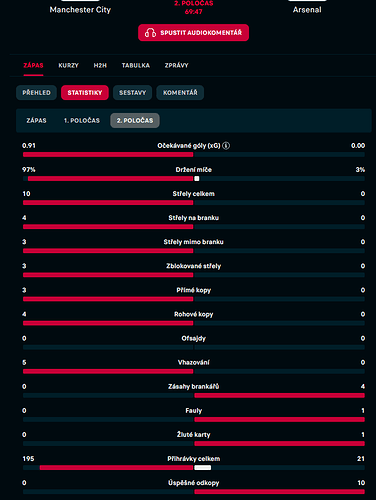Switch to the Kurzy tab
This screenshot has width=376, height=500.
click(x=68, y=65)
